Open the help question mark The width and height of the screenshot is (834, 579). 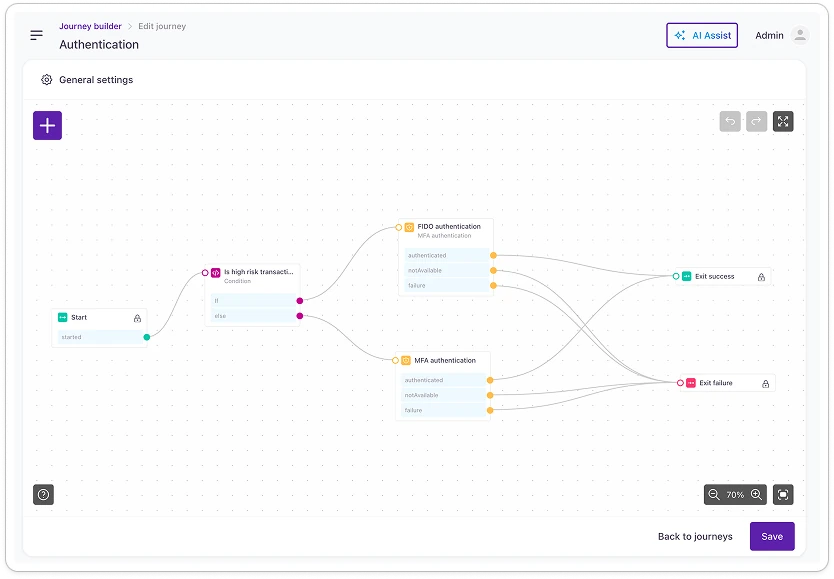click(44, 494)
